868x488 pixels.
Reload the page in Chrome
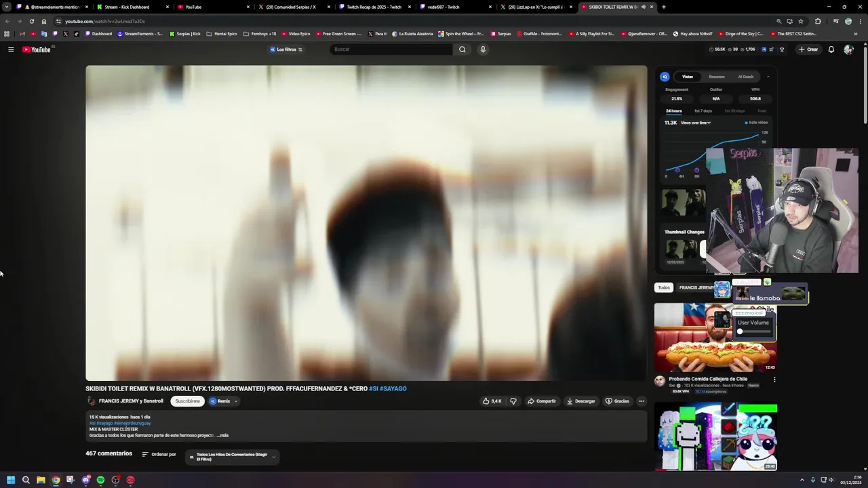tap(31, 21)
